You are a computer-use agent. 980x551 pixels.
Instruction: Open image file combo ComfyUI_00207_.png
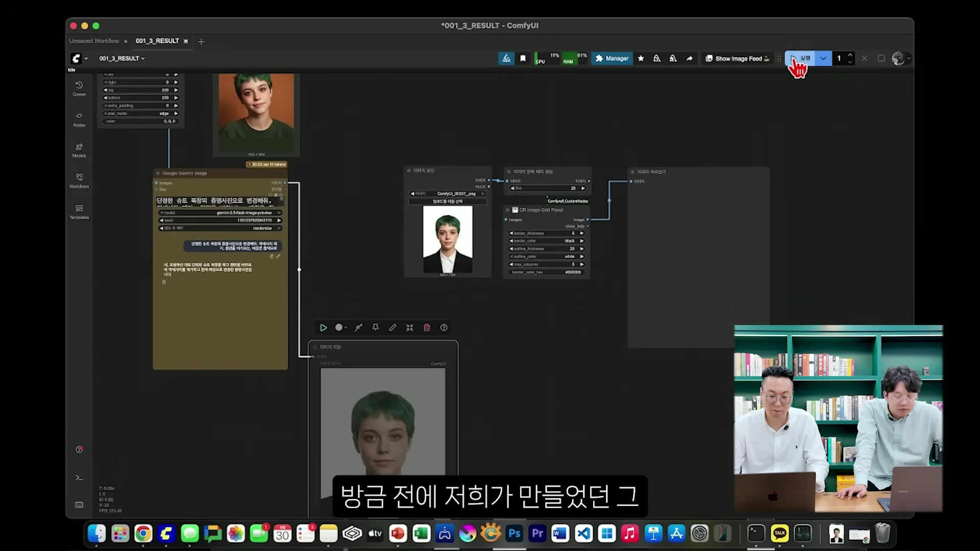tap(448, 194)
